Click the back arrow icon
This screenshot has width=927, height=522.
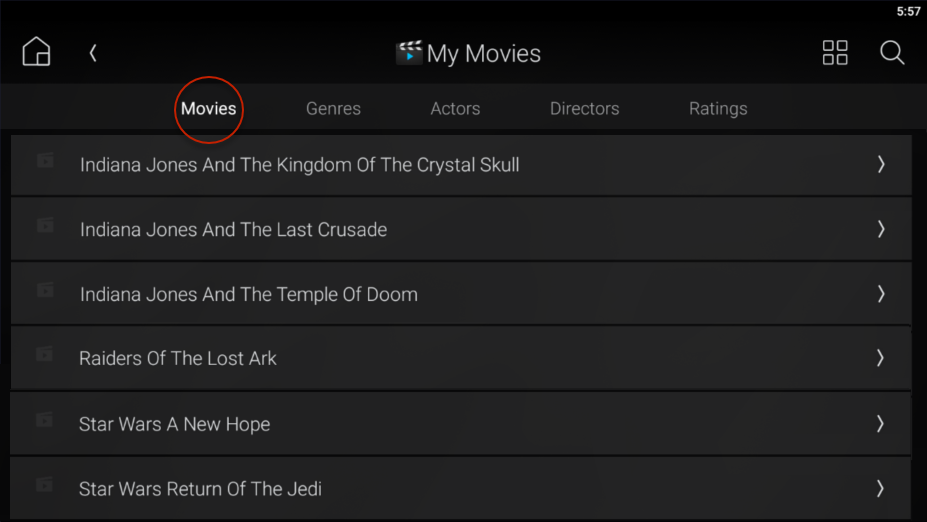click(x=93, y=53)
